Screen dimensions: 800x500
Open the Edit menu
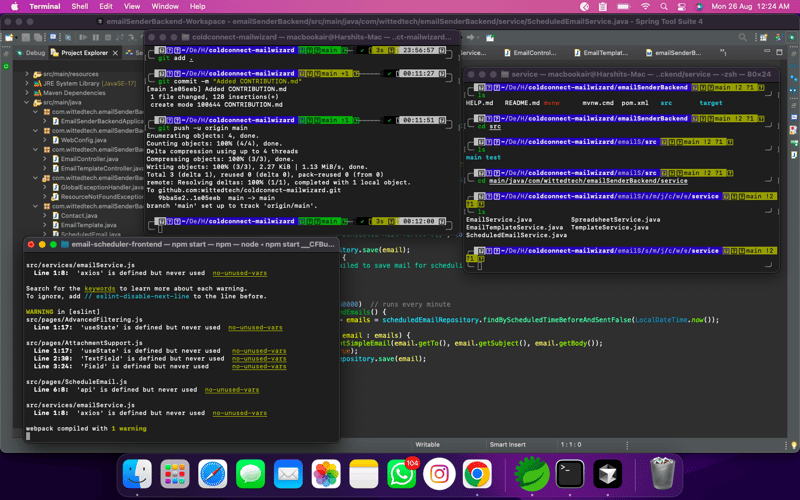tap(106, 7)
